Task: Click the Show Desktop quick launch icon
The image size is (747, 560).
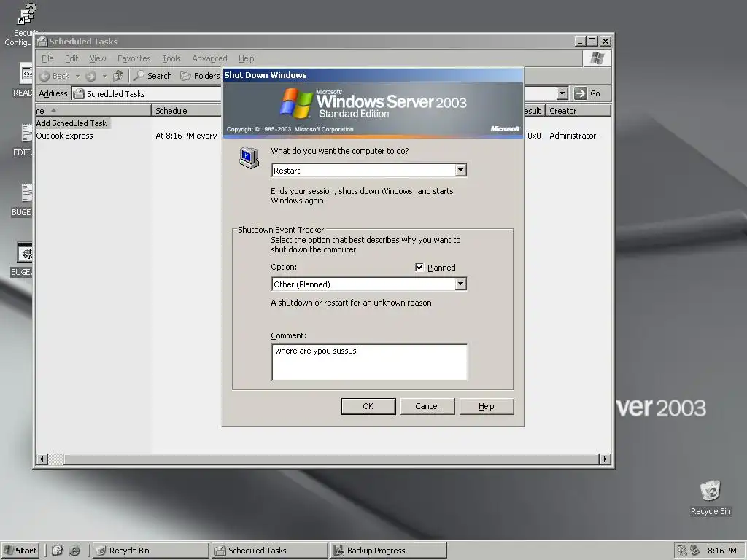Action: pyautogui.click(x=57, y=551)
